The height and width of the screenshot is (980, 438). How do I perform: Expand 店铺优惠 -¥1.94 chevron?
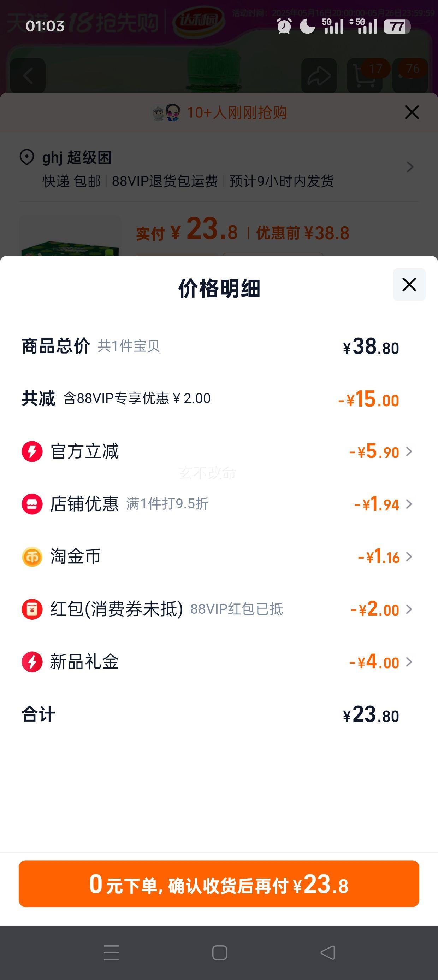pyautogui.click(x=409, y=504)
